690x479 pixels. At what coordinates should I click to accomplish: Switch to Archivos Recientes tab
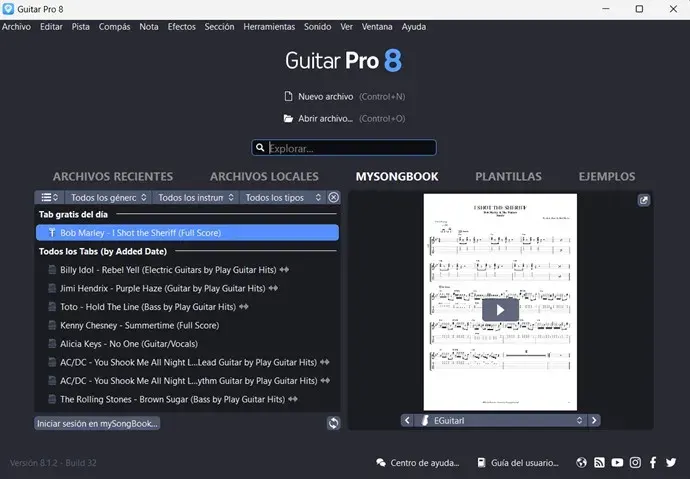click(x=113, y=176)
